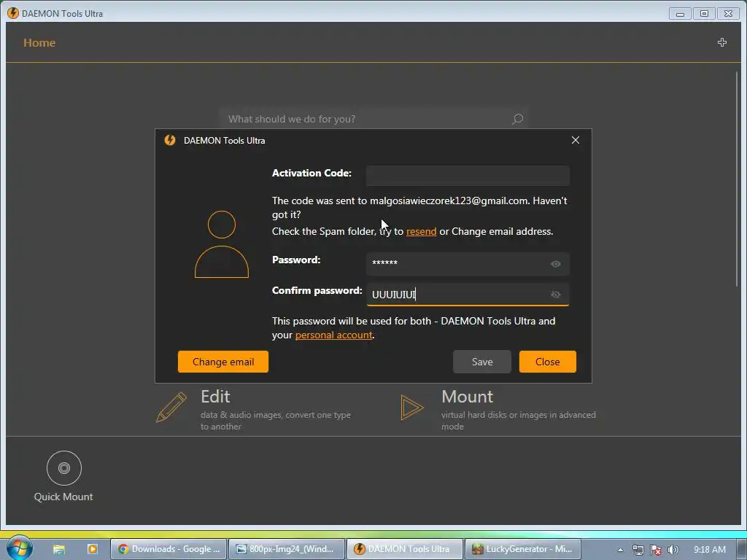
Task: Maximize the DAEMON Tools Ultra window
Action: (704, 13)
